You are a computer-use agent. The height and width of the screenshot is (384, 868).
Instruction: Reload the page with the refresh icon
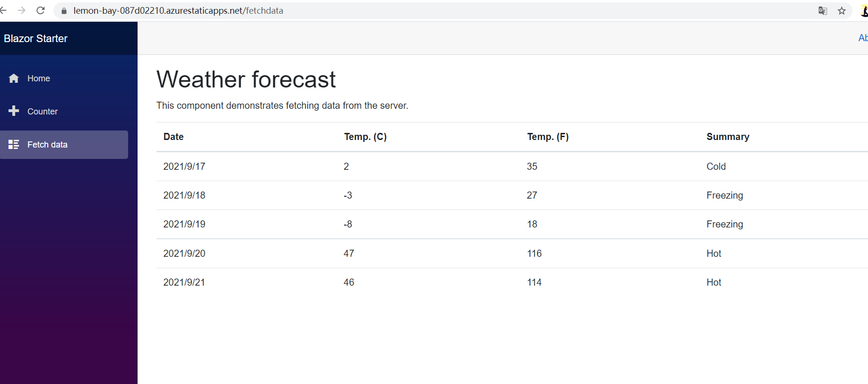pos(41,10)
